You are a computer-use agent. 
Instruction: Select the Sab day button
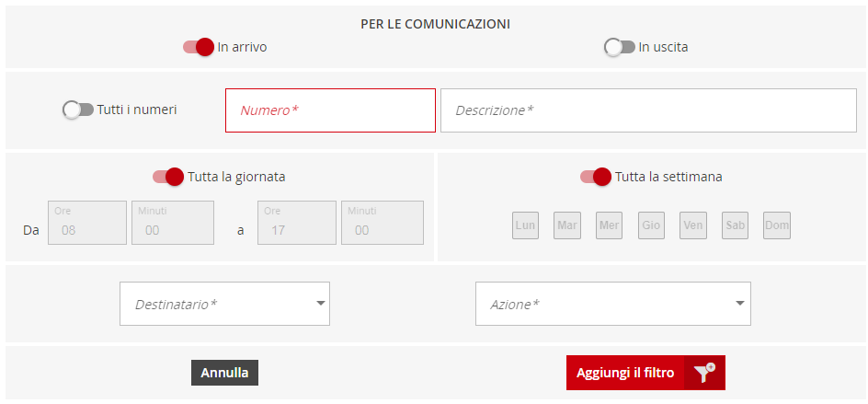736,225
